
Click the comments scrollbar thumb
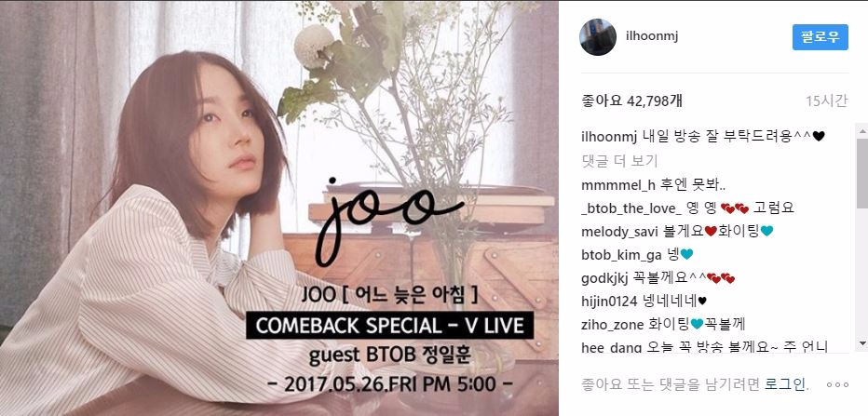(861, 172)
